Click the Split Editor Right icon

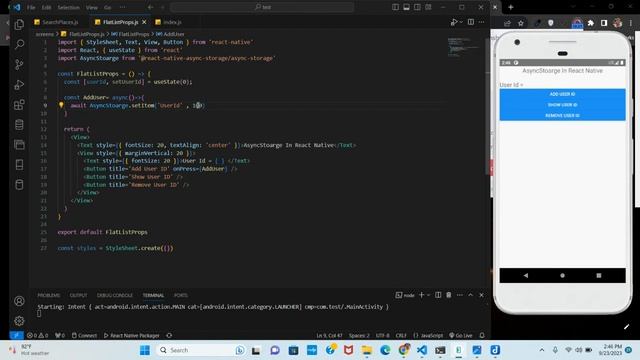471,22
